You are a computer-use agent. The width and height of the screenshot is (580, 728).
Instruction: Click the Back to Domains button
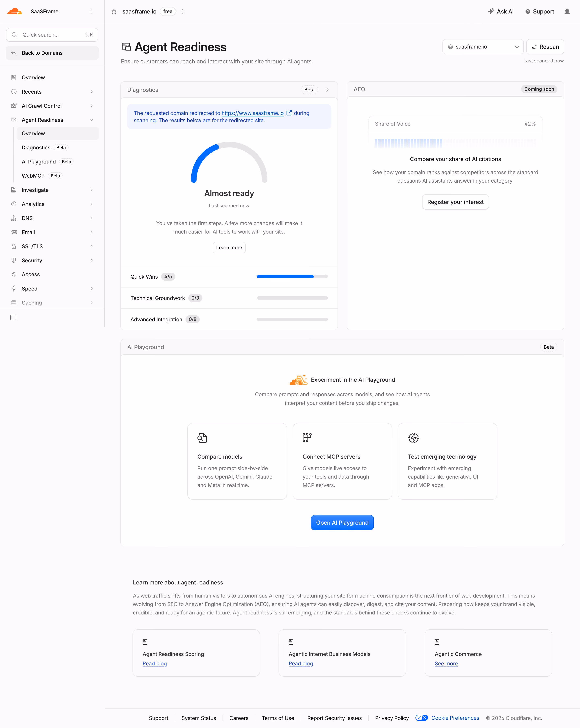coord(52,53)
